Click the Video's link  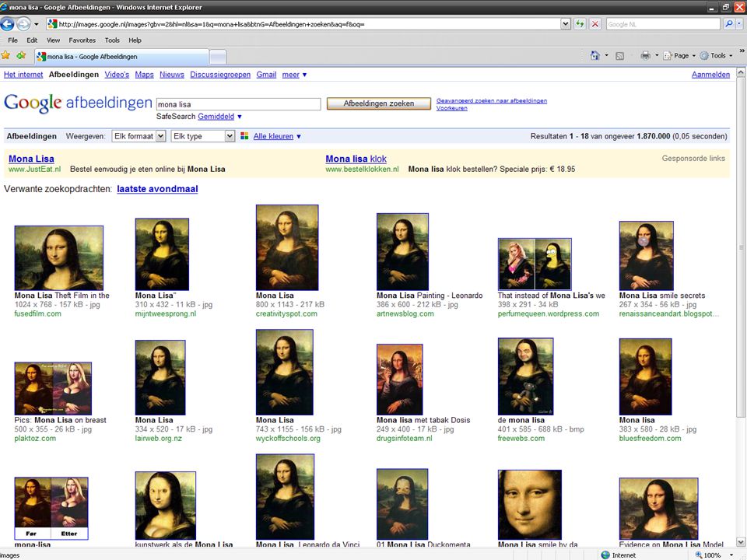click(117, 75)
